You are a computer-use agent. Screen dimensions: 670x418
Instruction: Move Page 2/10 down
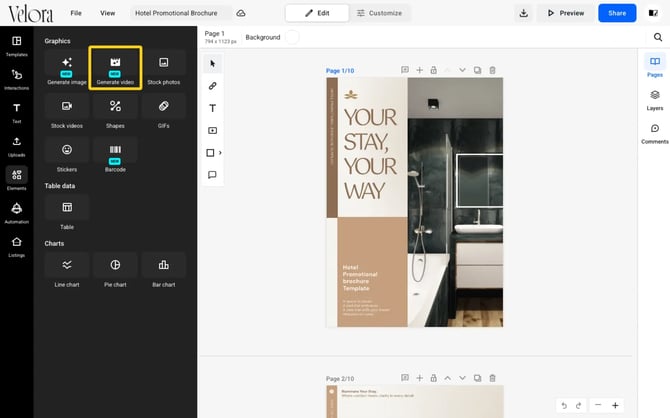click(462, 378)
